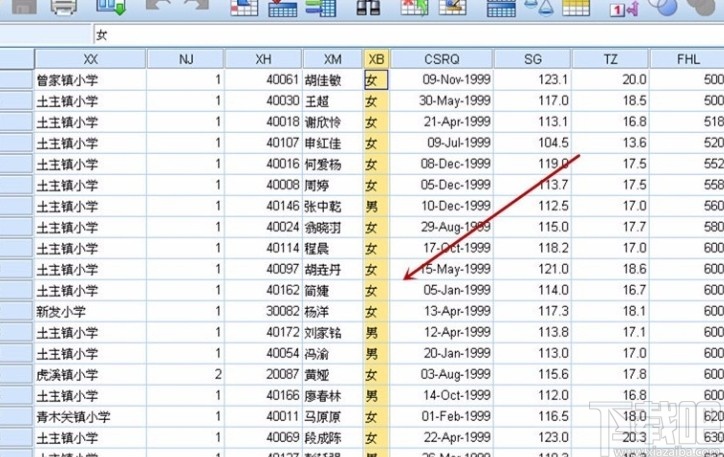Viewport: 724px width, 457px height.
Task: Open the Go to variable icon
Action: click(283, 7)
